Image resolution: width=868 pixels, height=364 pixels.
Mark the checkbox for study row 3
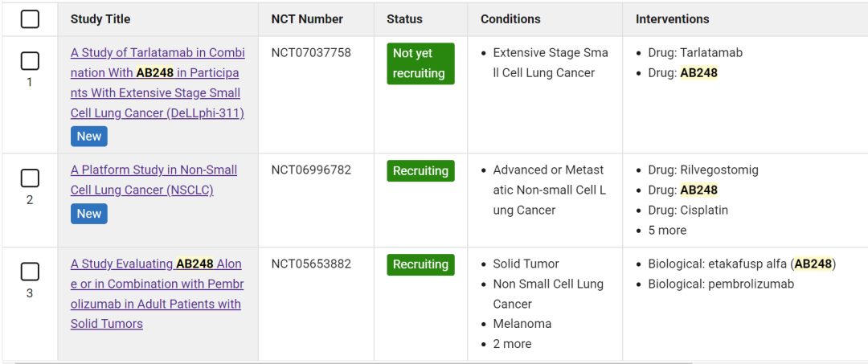click(30, 272)
